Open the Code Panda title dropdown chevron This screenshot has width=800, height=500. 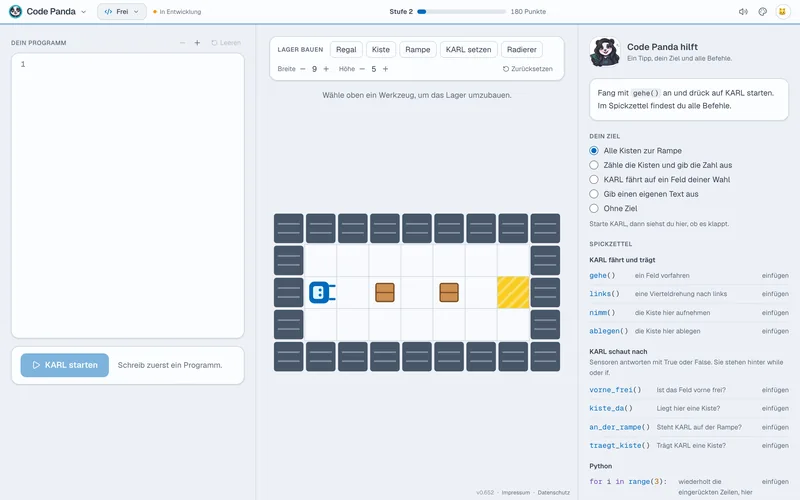pyautogui.click(x=84, y=12)
